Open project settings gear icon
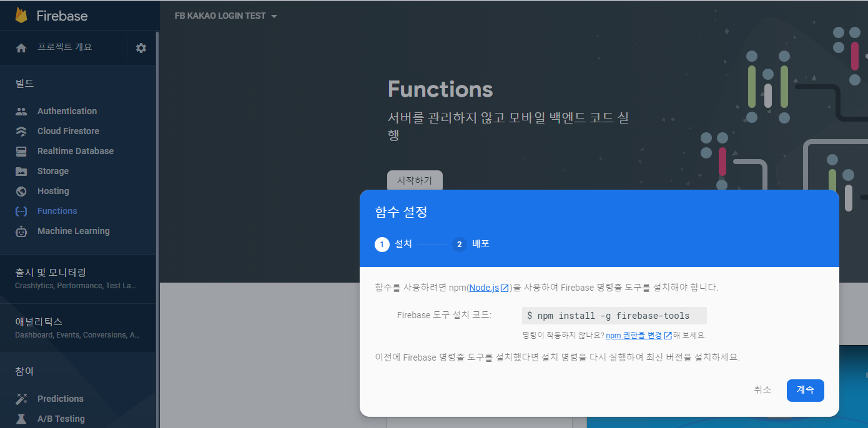 (x=141, y=48)
